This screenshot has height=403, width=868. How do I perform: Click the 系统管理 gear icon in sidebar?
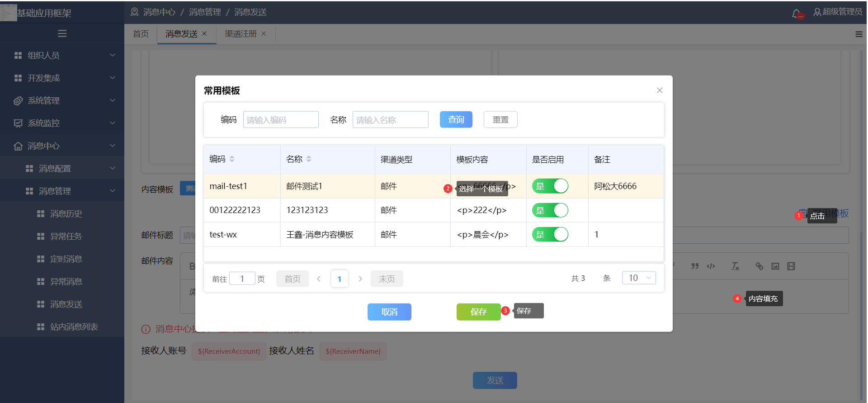(x=18, y=100)
